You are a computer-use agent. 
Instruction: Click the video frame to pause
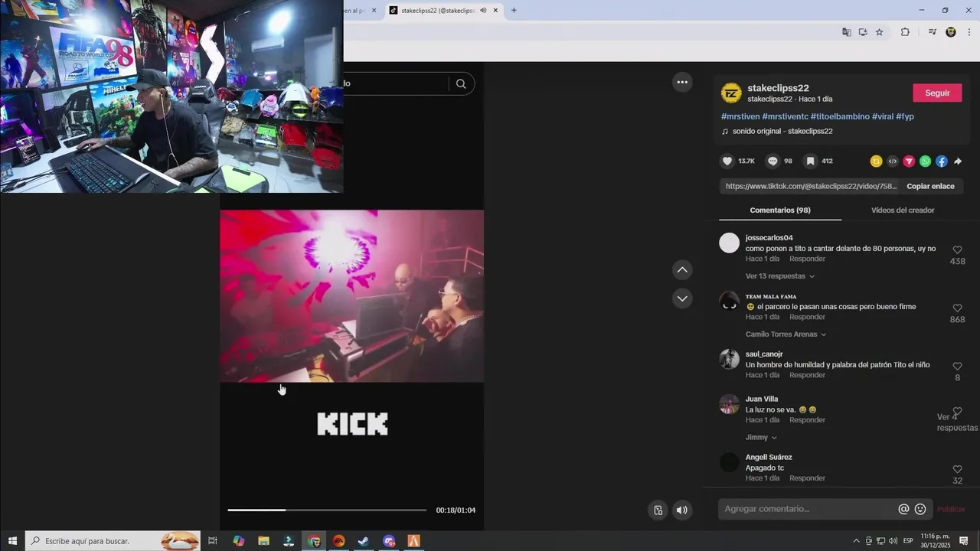coord(351,295)
